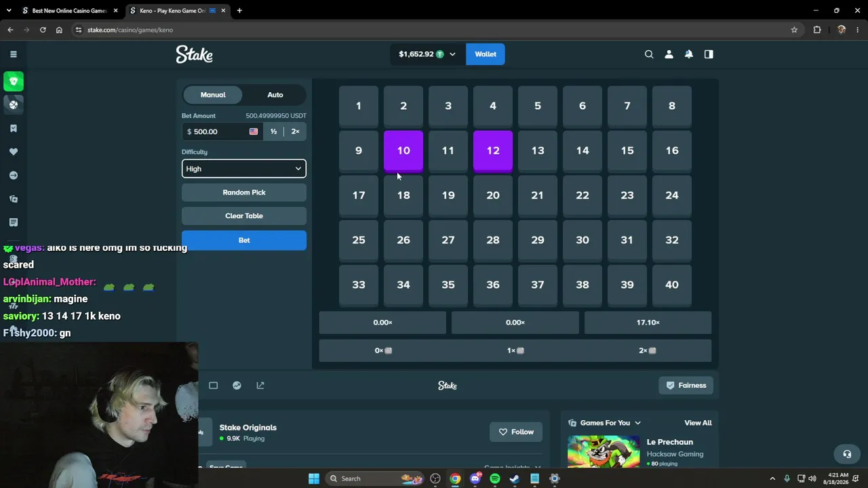Bookmark this page with the star icon
Viewport: 868px width, 488px height.
[794, 30]
